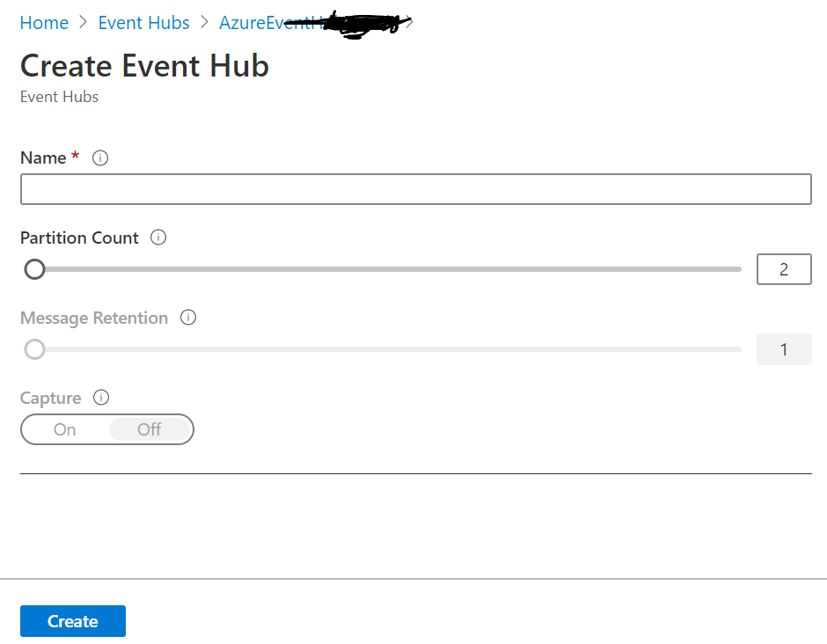Click the breadcrumb chevron right after Home
The image size is (827, 644).
(x=84, y=23)
